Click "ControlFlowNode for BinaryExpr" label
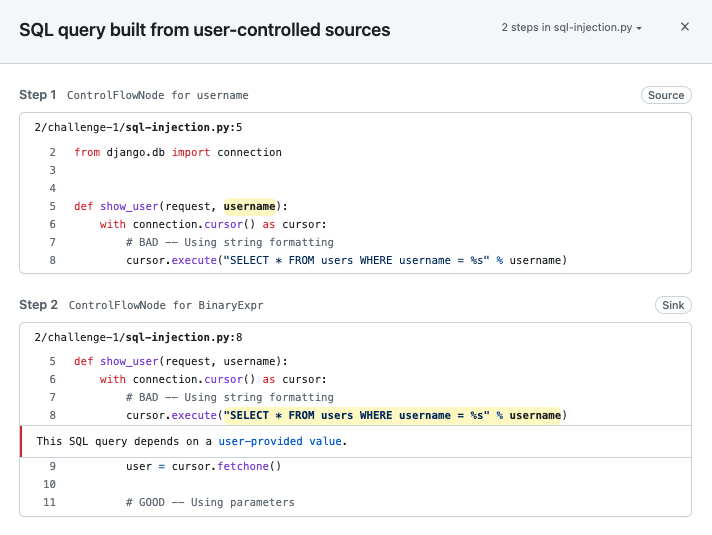This screenshot has width=712, height=535. coord(166,306)
